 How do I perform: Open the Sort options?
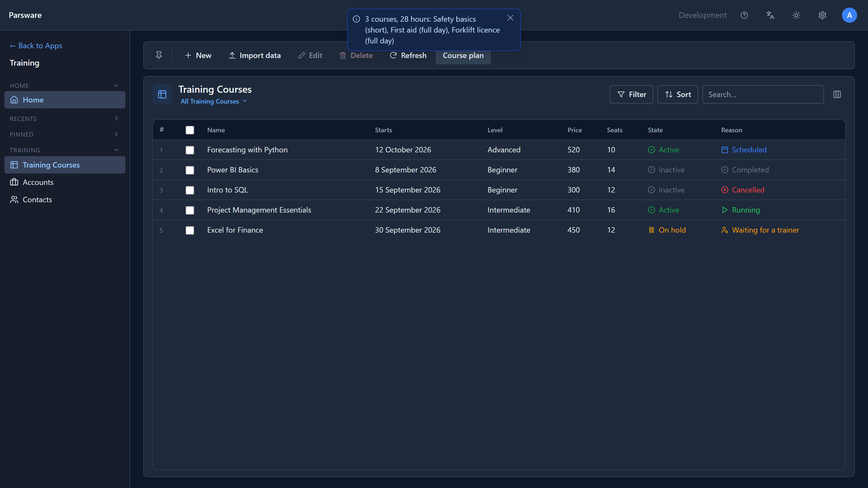[678, 94]
